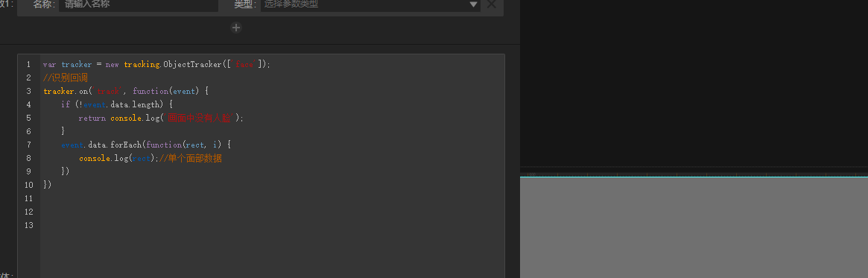Screen dimensions: 868x278
Task: Expand the 选择参数类型 combo box
Action: pos(370,5)
